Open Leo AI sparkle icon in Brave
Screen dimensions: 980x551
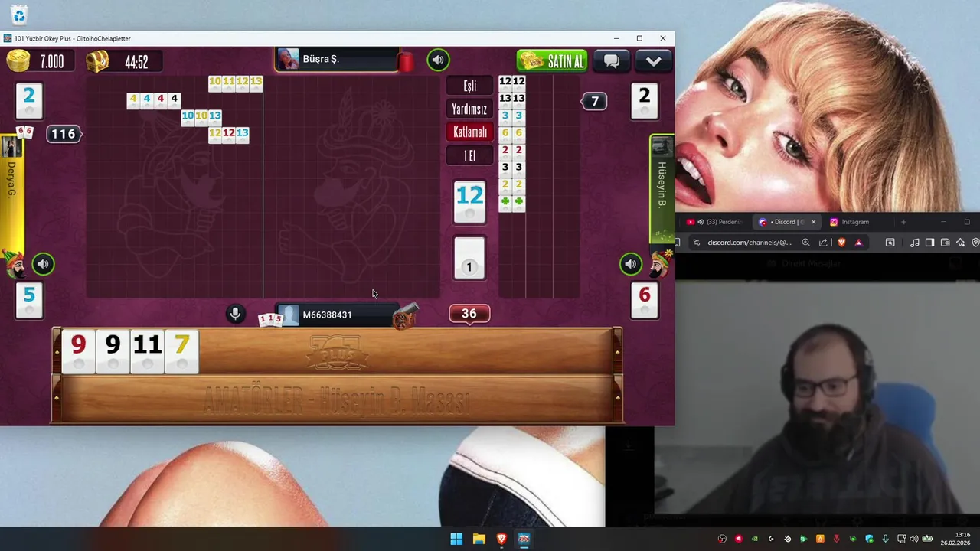[960, 243]
